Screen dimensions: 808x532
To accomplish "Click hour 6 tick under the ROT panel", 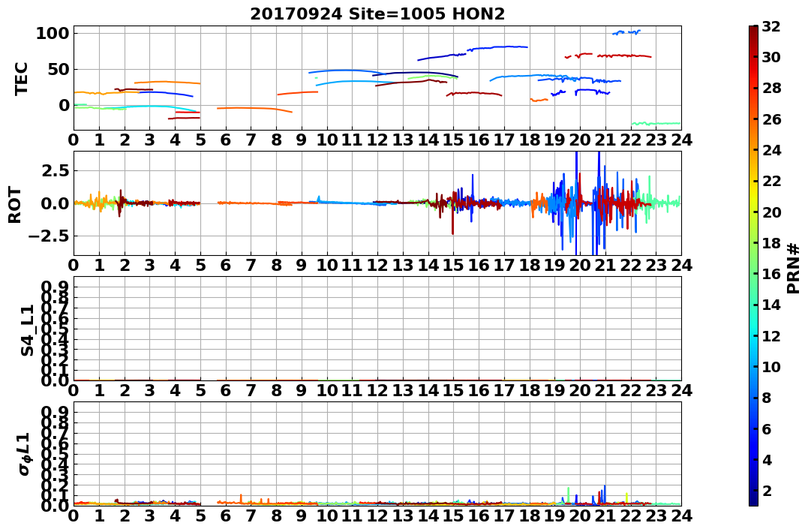I will pyautogui.click(x=226, y=265).
